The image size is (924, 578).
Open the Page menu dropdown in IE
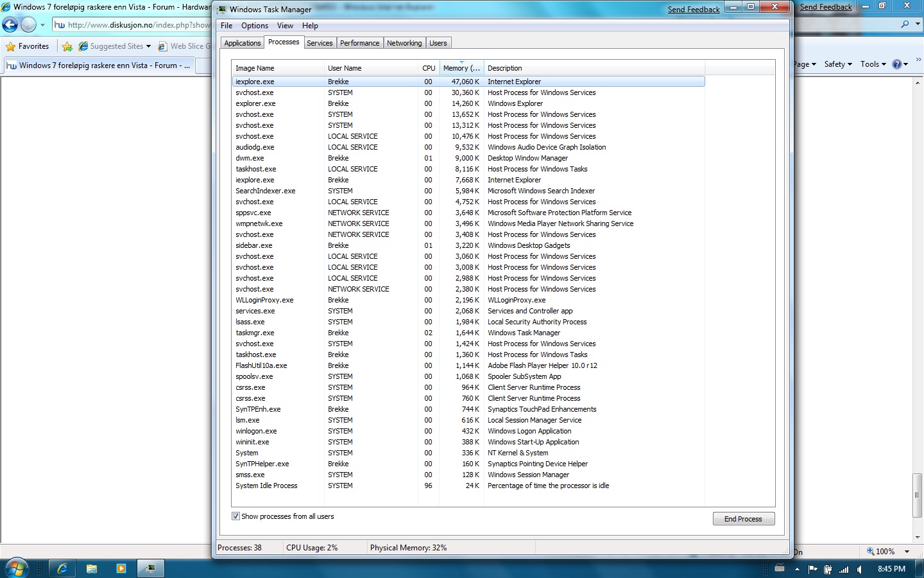[x=805, y=64]
